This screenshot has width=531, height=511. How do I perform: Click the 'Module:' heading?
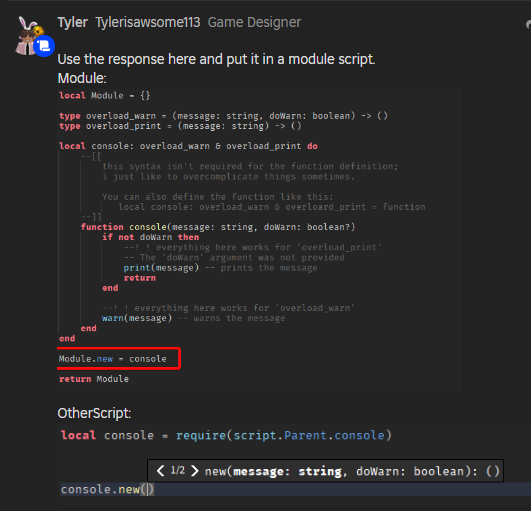coord(82,78)
